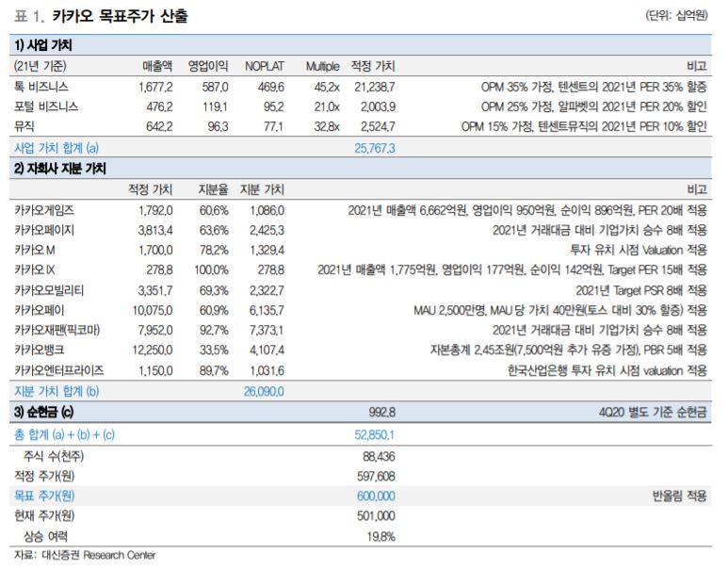This screenshot has height=570, width=728.
Task: Select the '총 합계 (a) + (b) + (c)' label
Action: (x=64, y=435)
